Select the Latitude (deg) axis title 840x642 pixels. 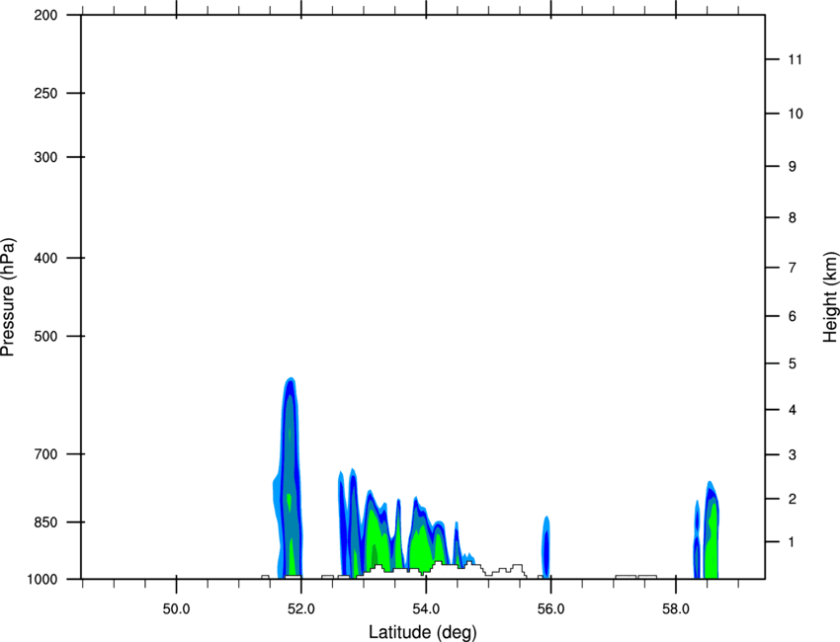(x=423, y=632)
